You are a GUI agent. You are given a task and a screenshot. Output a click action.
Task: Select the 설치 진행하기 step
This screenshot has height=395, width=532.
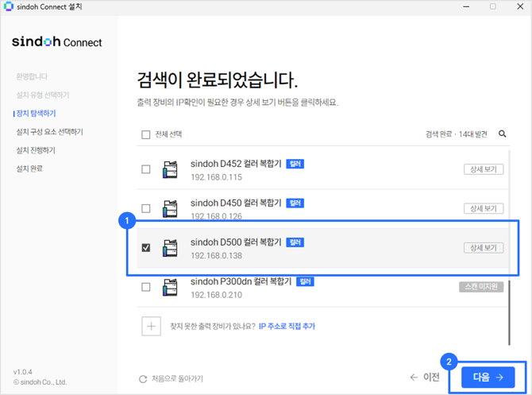pyautogui.click(x=36, y=150)
